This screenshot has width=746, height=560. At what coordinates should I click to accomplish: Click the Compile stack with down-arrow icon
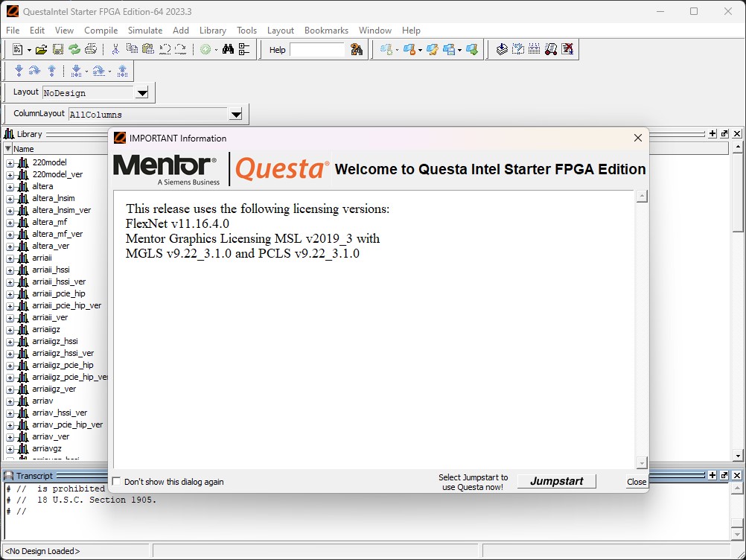click(x=502, y=49)
